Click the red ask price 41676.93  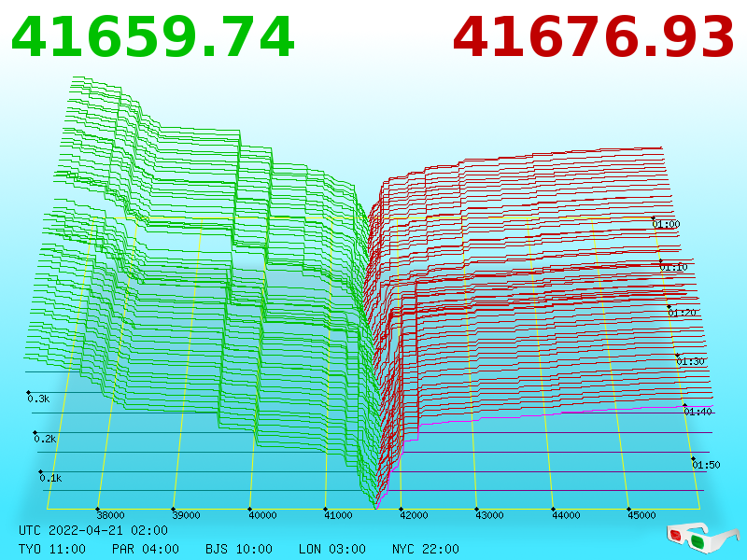(x=593, y=37)
